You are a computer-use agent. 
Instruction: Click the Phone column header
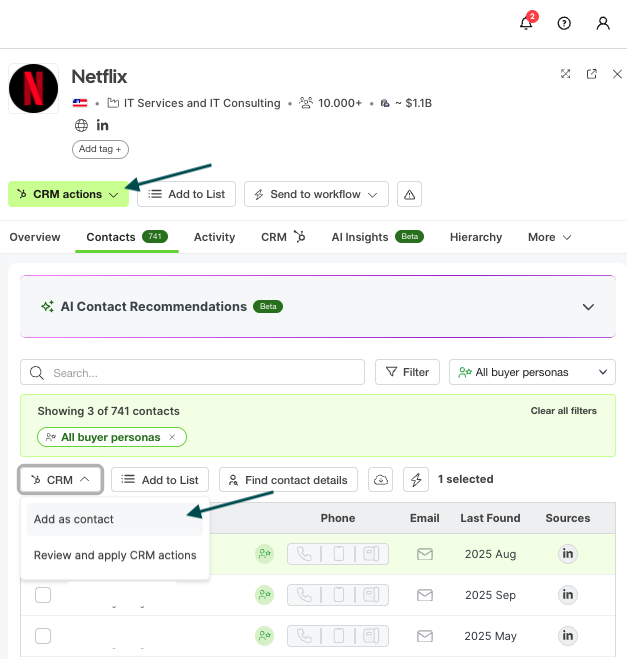(x=338, y=518)
